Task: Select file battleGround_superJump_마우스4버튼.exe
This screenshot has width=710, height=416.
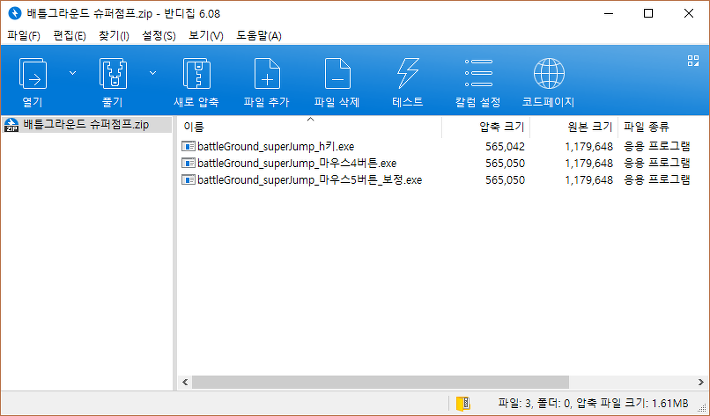Action: point(297,163)
